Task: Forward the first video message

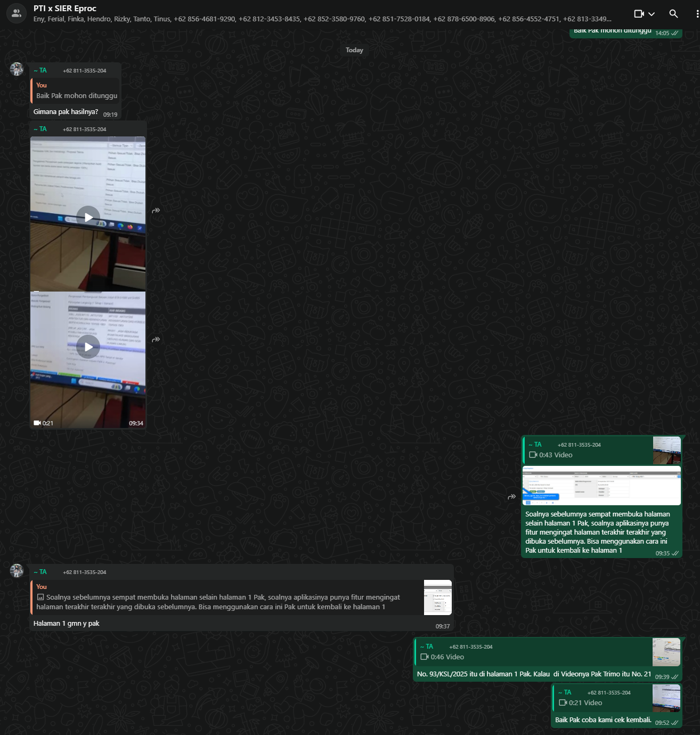Action: click(x=156, y=211)
